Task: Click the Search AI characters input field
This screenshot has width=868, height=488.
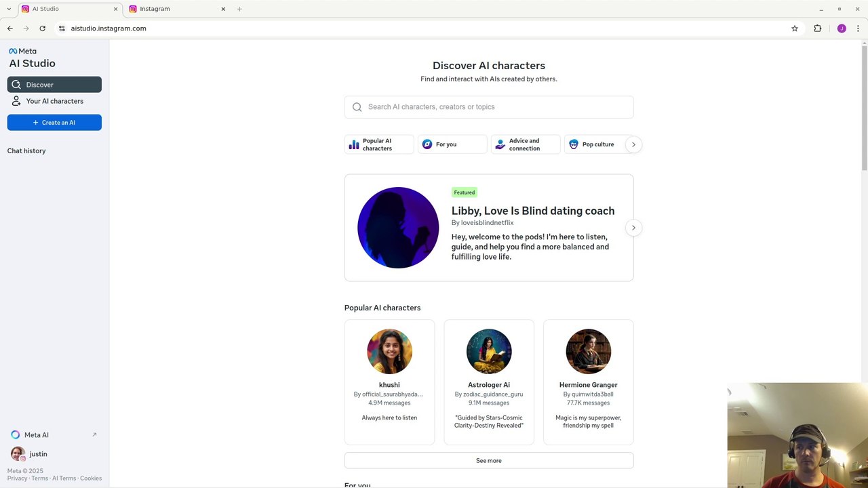Action: coord(489,107)
